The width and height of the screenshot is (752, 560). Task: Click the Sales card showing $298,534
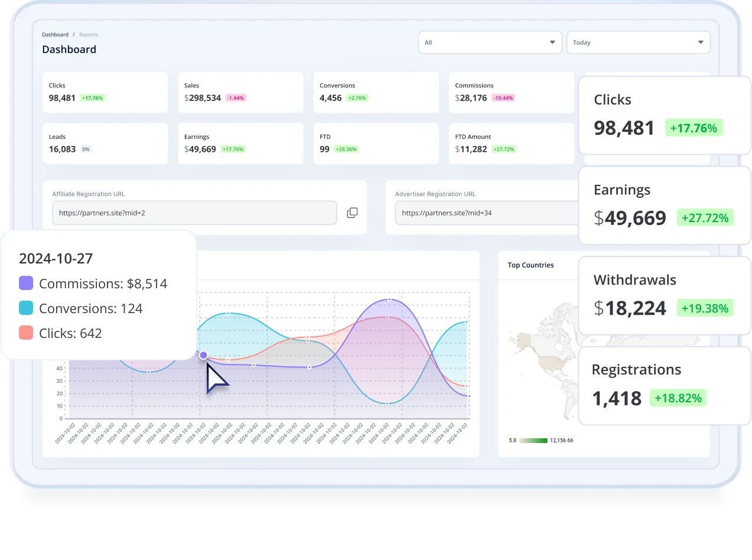tap(240, 92)
